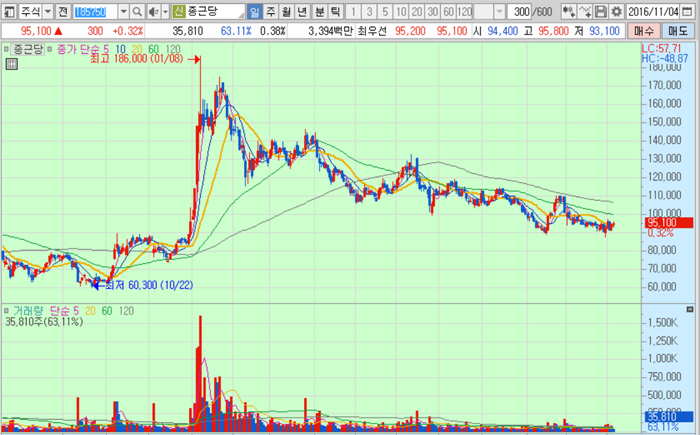
Task: Select the 월 (monthly) period tab
Action: click(x=287, y=12)
